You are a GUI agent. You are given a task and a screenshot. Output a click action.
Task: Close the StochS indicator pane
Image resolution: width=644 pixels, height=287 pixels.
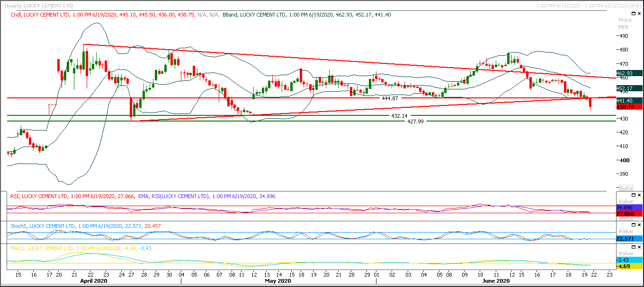tap(639, 226)
